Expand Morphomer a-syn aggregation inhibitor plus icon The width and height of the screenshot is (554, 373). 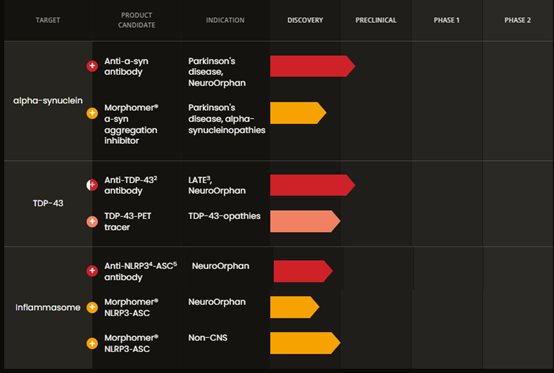point(92,113)
